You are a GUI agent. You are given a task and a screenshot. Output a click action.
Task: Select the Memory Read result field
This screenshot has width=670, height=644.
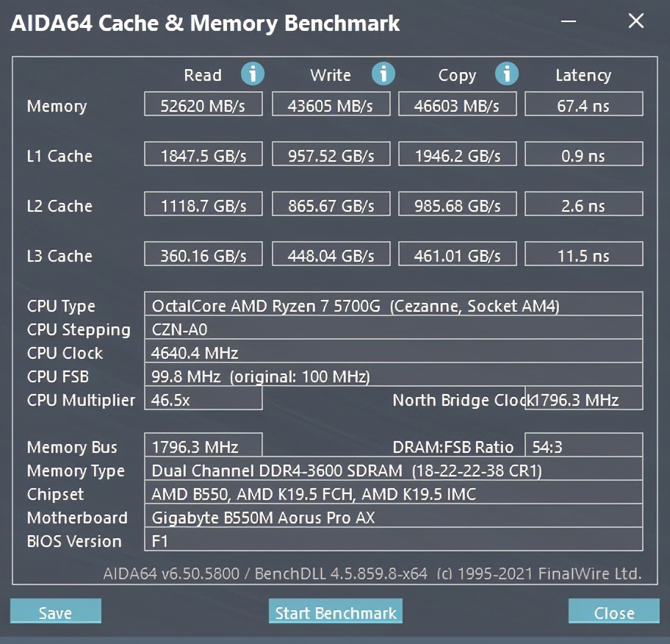tap(203, 105)
